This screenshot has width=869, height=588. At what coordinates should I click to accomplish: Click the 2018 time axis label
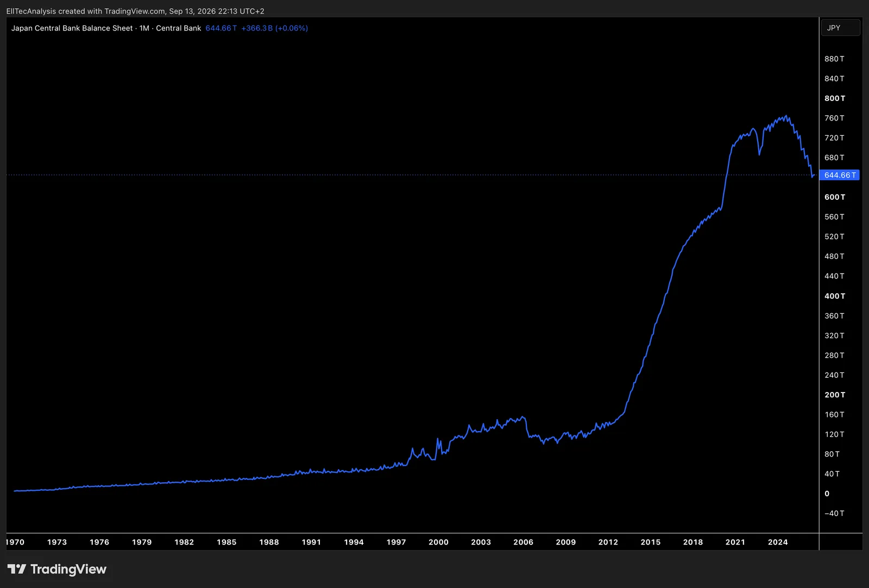692,542
